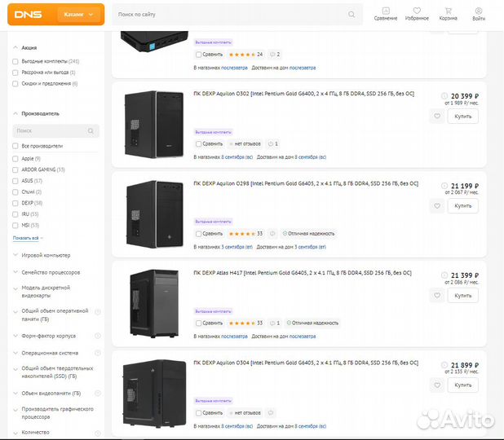This screenshot has width=504, height=440.
Task: Open the Корзина cart icon
Action: 448,15
